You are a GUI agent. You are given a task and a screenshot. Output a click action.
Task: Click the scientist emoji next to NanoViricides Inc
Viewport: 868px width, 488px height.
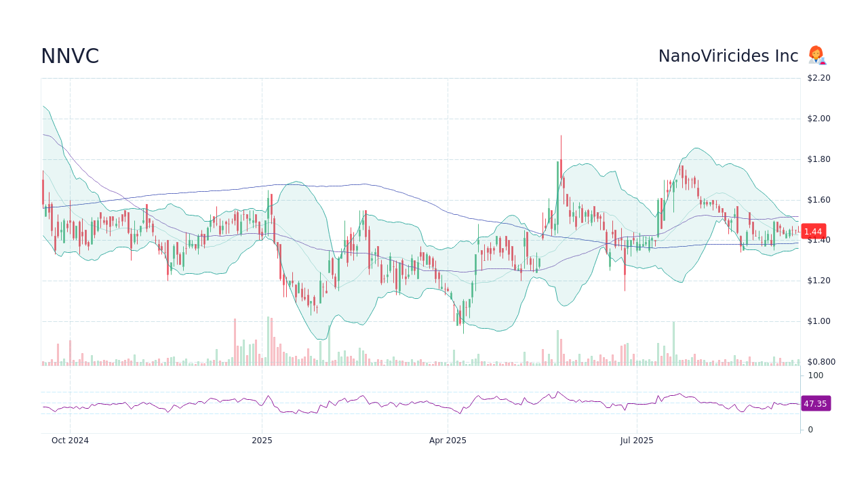pyautogui.click(x=816, y=56)
